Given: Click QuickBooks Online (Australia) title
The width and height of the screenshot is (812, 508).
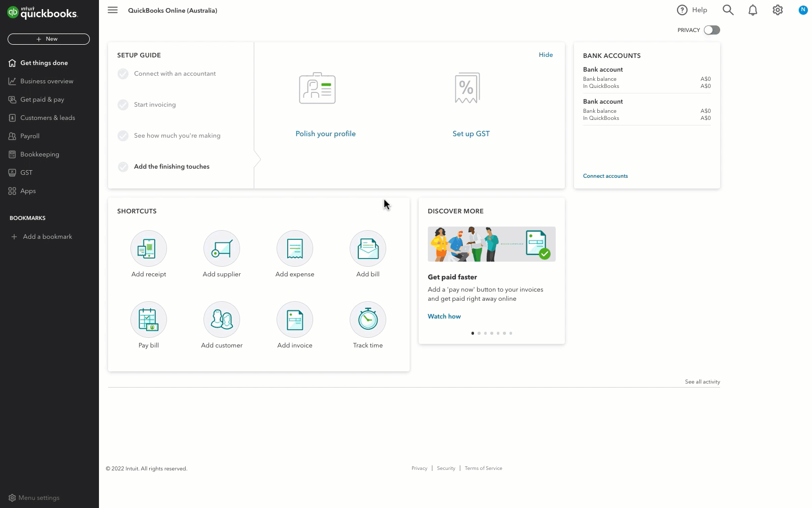Looking at the screenshot, I should [x=173, y=11].
